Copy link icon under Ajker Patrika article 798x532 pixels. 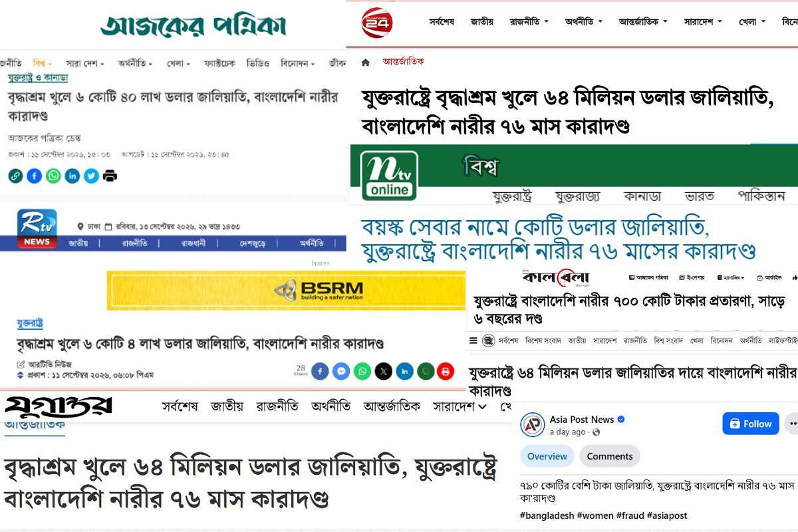point(15,176)
